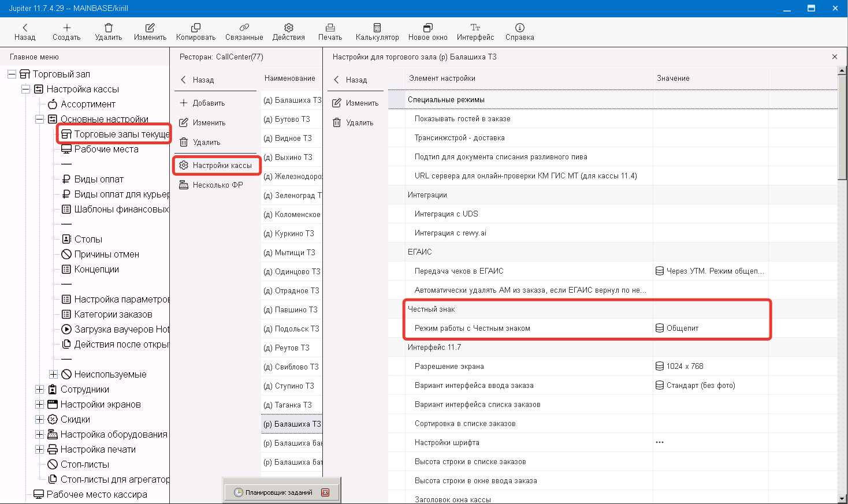Expand the Настройка оборудования tree node
The image size is (848, 504).
click(x=39, y=434)
